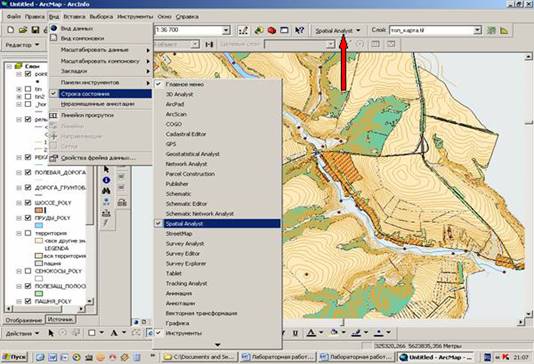534x364 pixels.
Task: Click the Open folder icon
Action: pos(23,30)
